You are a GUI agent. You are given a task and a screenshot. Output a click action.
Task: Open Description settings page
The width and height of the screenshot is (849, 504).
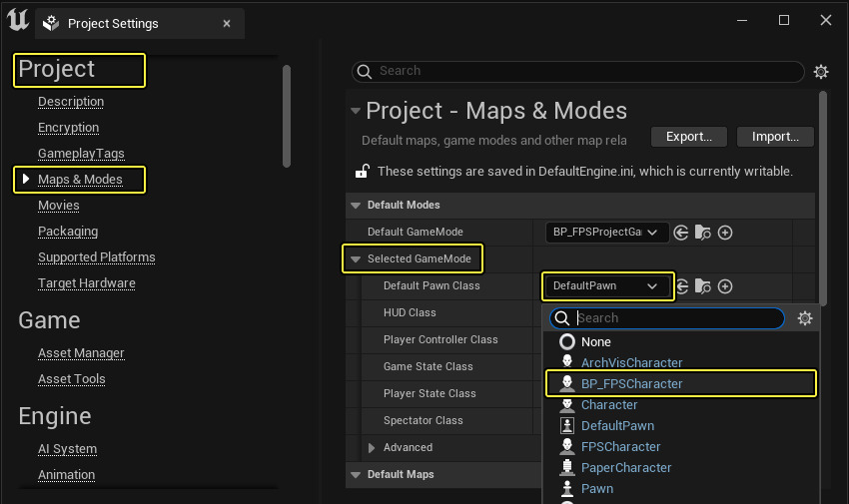71,102
